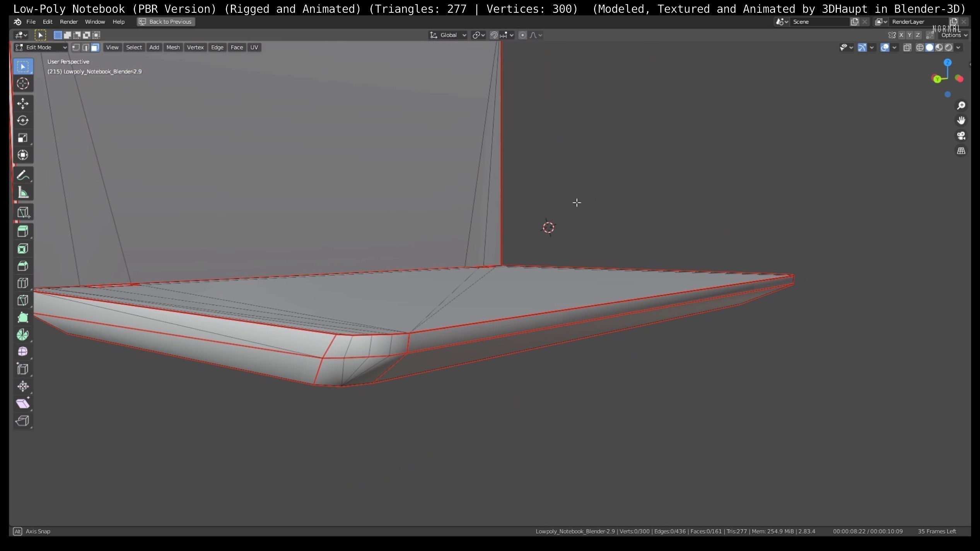Activate the Annotate pencil tool

click(x=23, y=176)
